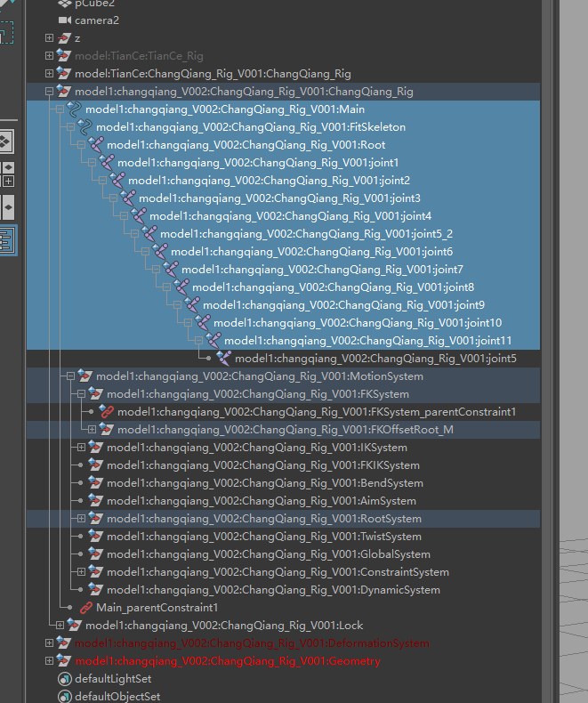Click the curve icon beside ChangQiang_Rig_V001:Main
Screen dimensions: 588x703
(x=74, y=109)
